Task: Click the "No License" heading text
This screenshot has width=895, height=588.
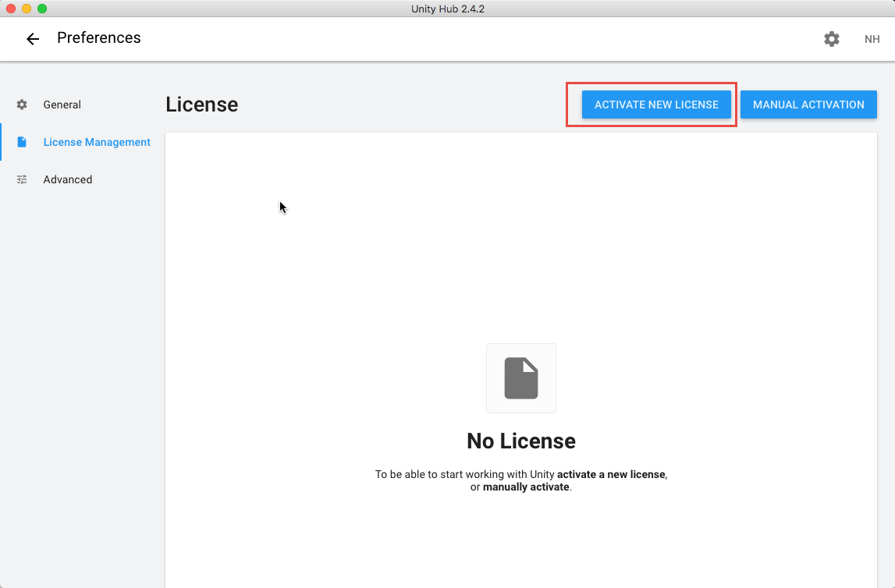Action: pyautogui.click(x=521, y=441)
